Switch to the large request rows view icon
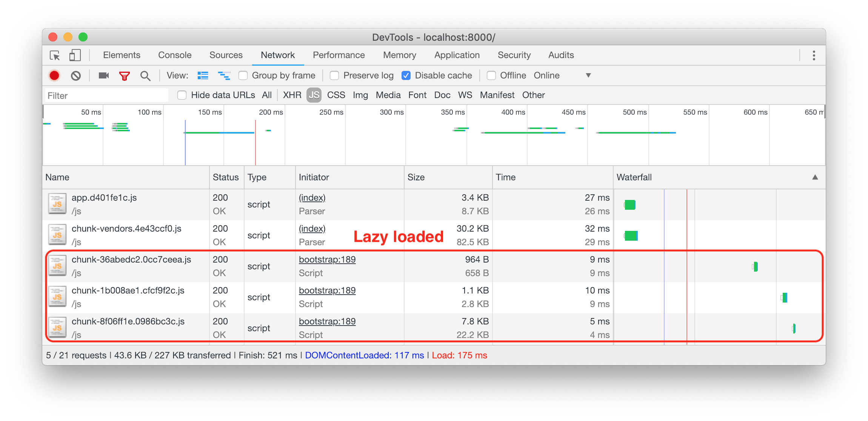868x421 pixels. click(x=203, y=75)
